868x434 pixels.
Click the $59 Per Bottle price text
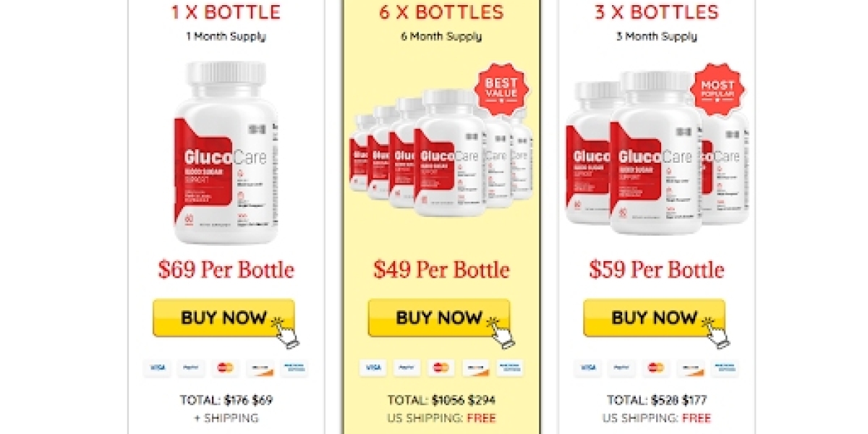click(x=656, y=270)
